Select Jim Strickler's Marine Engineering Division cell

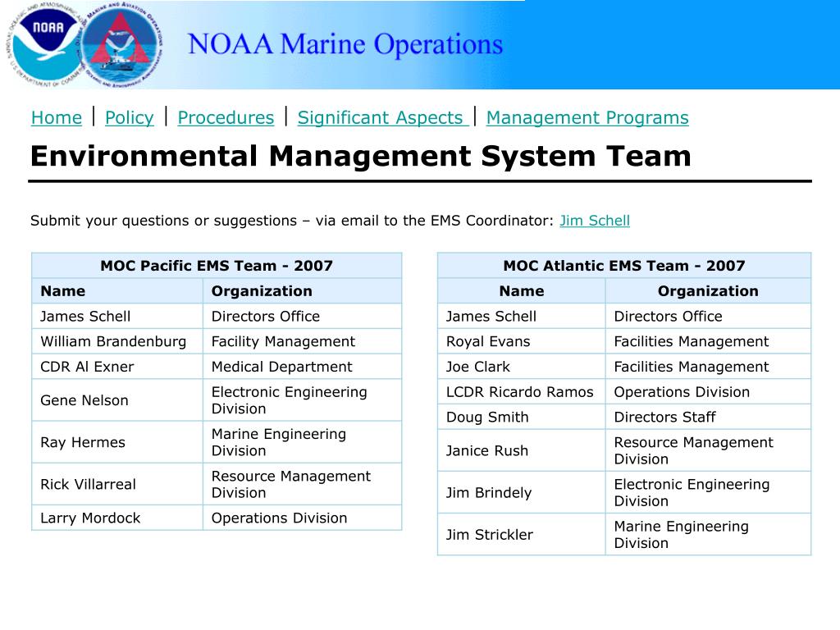tap(708, 535)
